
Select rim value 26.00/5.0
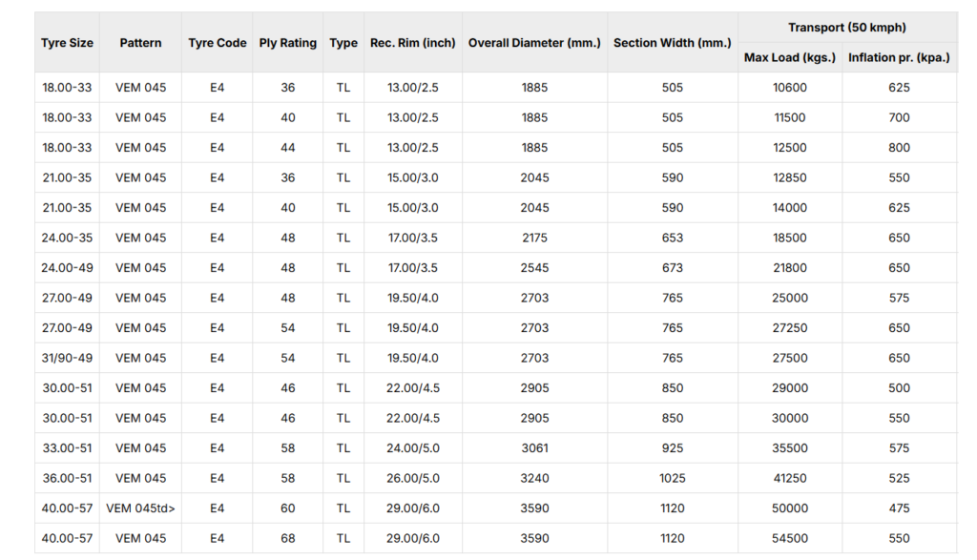pyautogui.click(x=413, y=478)
